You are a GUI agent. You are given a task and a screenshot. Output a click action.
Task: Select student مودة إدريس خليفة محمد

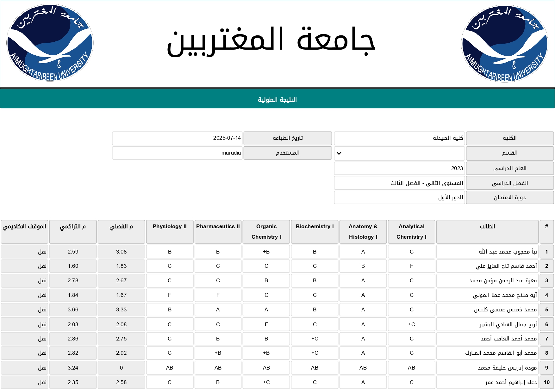487,368
